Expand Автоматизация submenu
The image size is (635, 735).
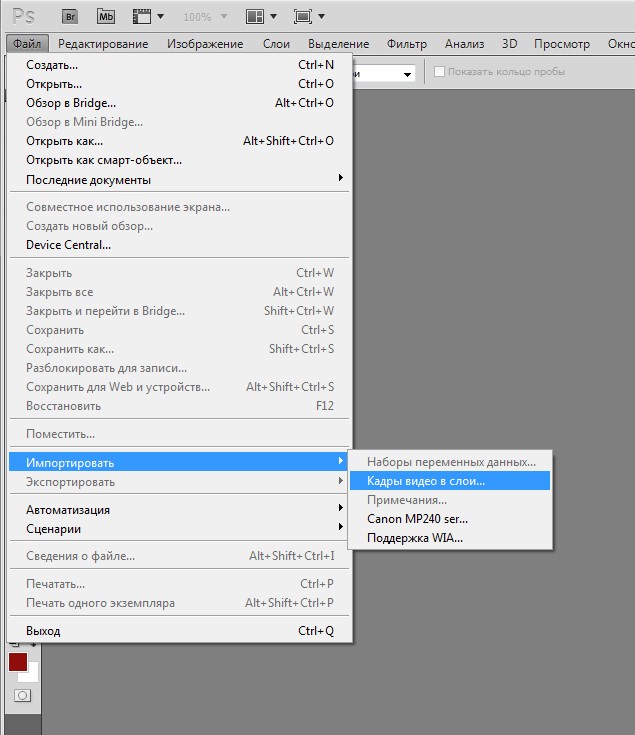click(x=341, y=508)
